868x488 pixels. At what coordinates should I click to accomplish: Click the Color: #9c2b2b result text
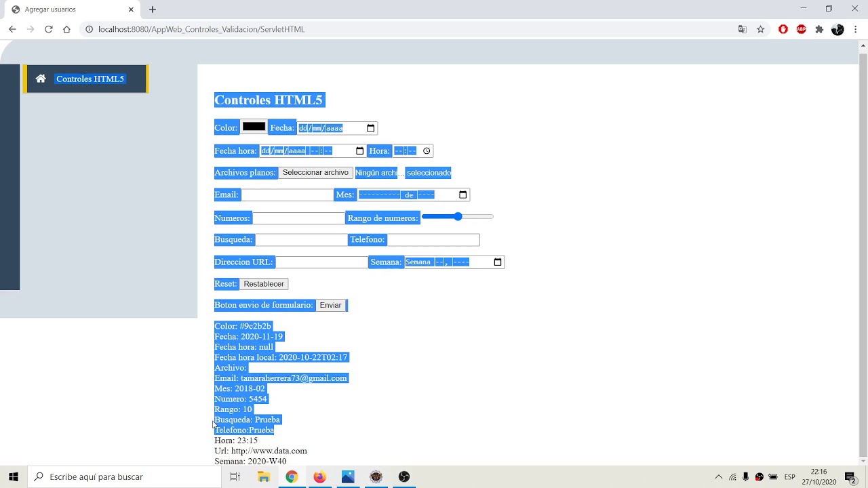243,326
